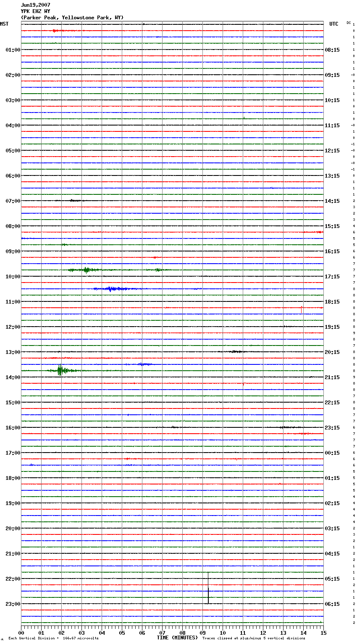Click the DC column header

pos(349,23)
